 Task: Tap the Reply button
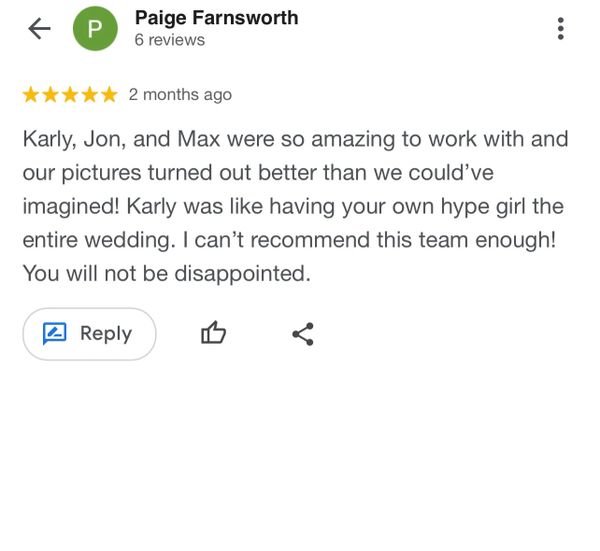pos(90,334)
